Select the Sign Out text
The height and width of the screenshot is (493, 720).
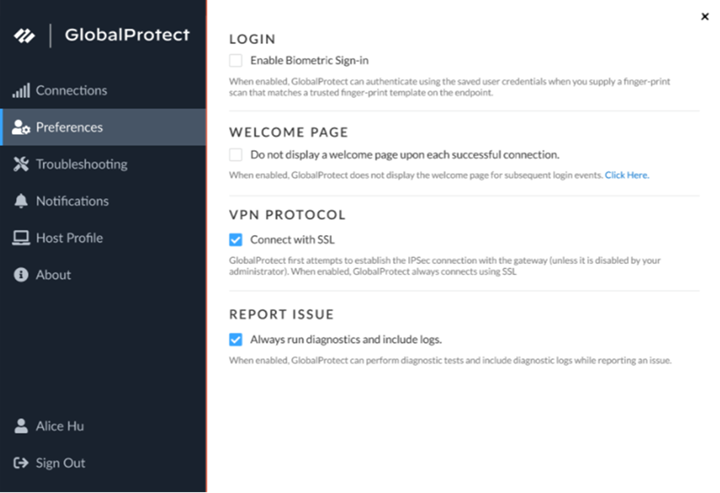click(60, 463)
